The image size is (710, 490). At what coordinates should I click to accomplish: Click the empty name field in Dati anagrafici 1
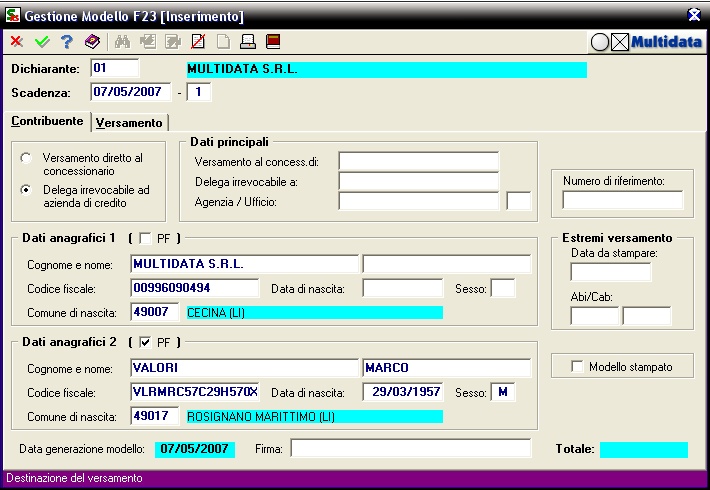pyautogui.click(x=446, y=264)
